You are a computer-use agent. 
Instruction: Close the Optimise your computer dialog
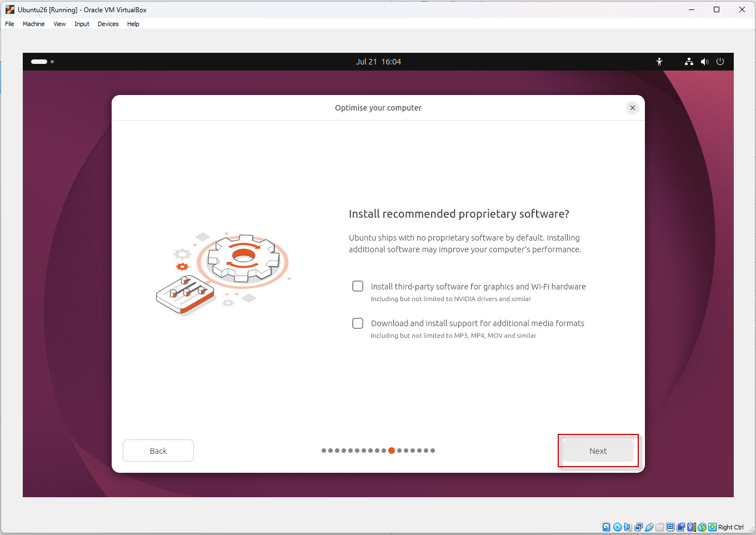pyautogui.click(x=632, y=108)
